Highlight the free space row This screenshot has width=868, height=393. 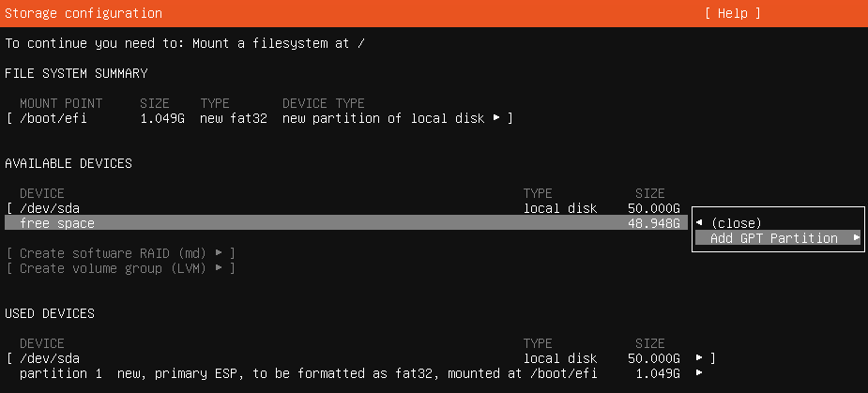pos(346,223)
